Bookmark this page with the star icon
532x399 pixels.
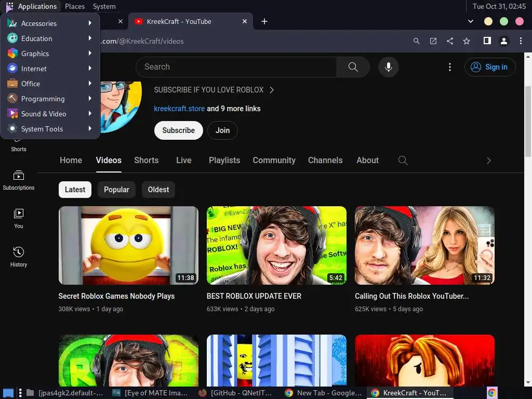tap(467, 41)
